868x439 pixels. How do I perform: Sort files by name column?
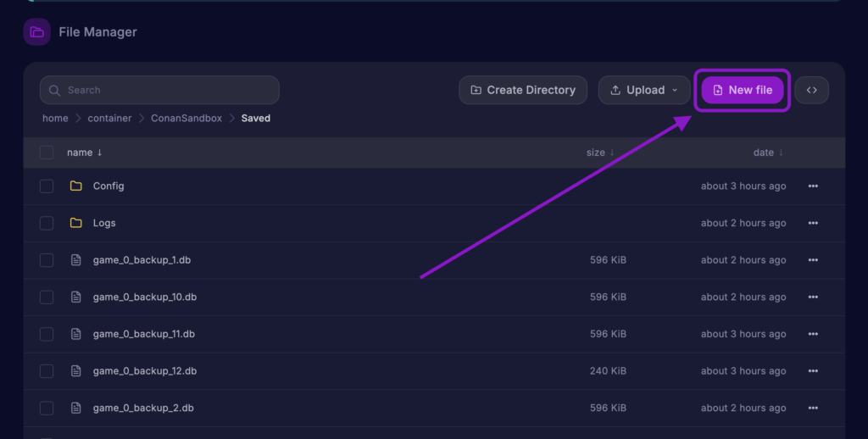[85, 153]
